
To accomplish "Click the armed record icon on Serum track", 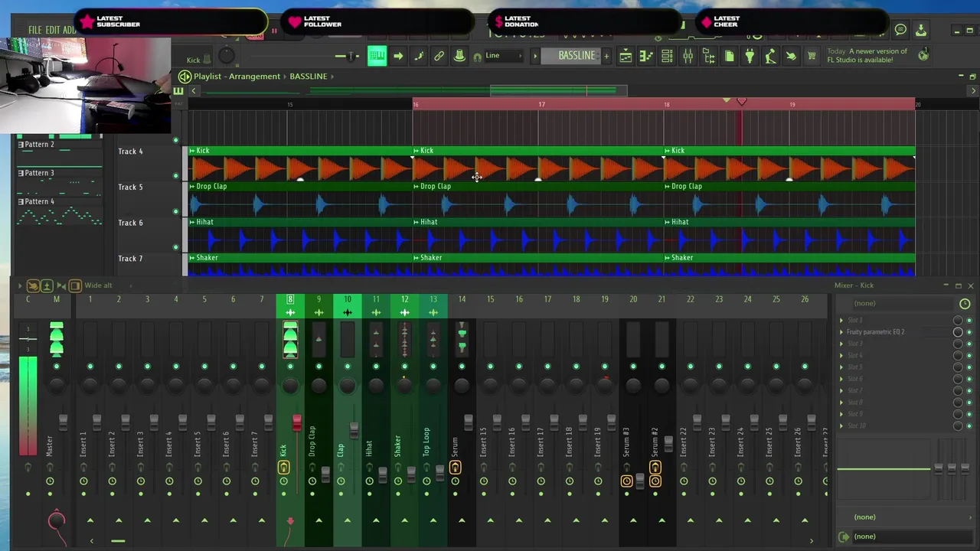I will (x=455, y=468).
